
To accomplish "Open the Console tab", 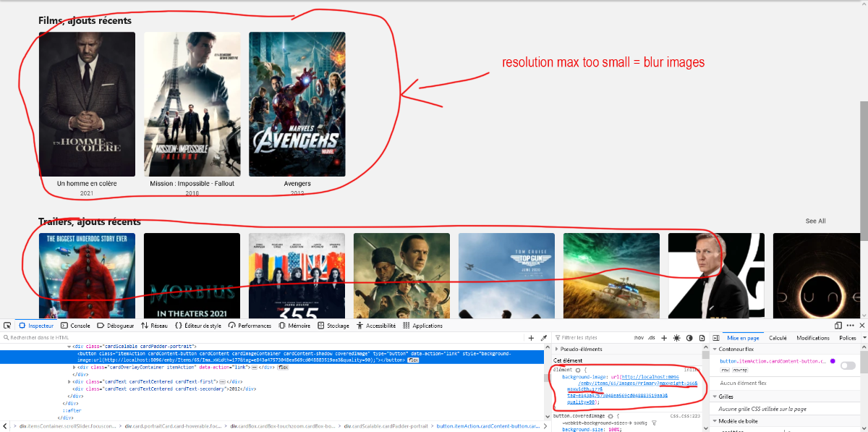I will [x=75, y=326].
